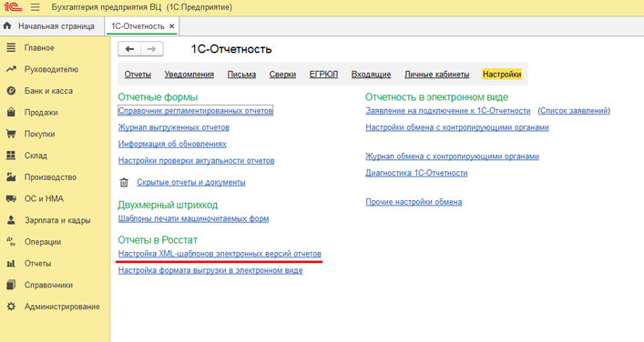
Task: Click the trash bin icon near Скрытые отчеты
Action: point(124,183)
